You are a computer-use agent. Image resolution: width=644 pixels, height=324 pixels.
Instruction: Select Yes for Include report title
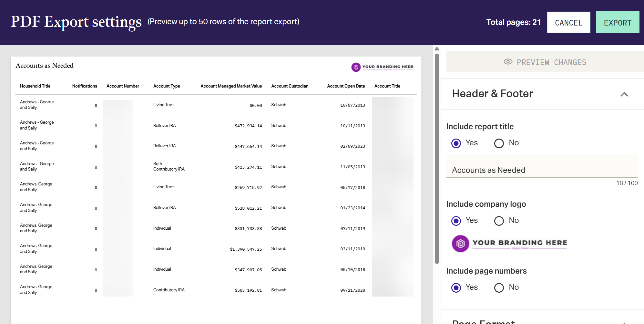[x=456, y=143]
